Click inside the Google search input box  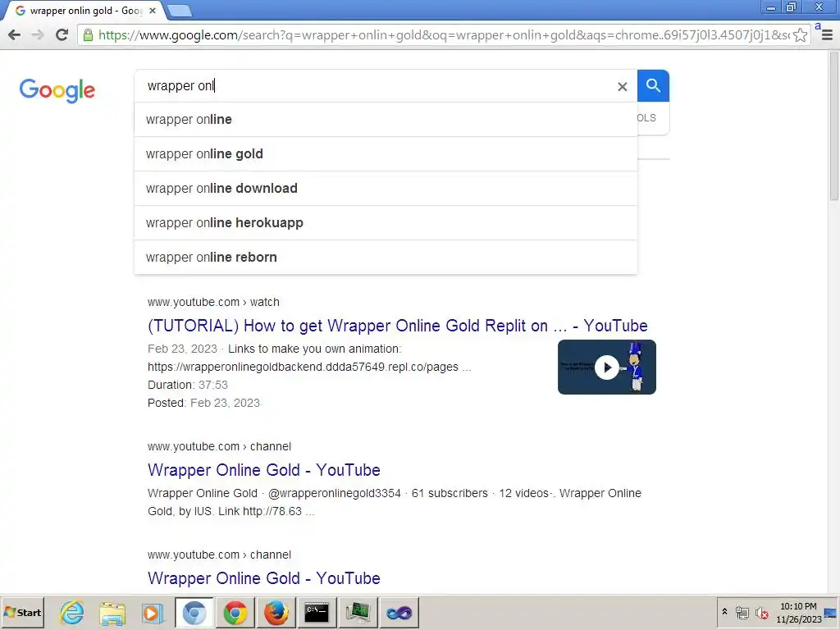click(x=375, y=85)
